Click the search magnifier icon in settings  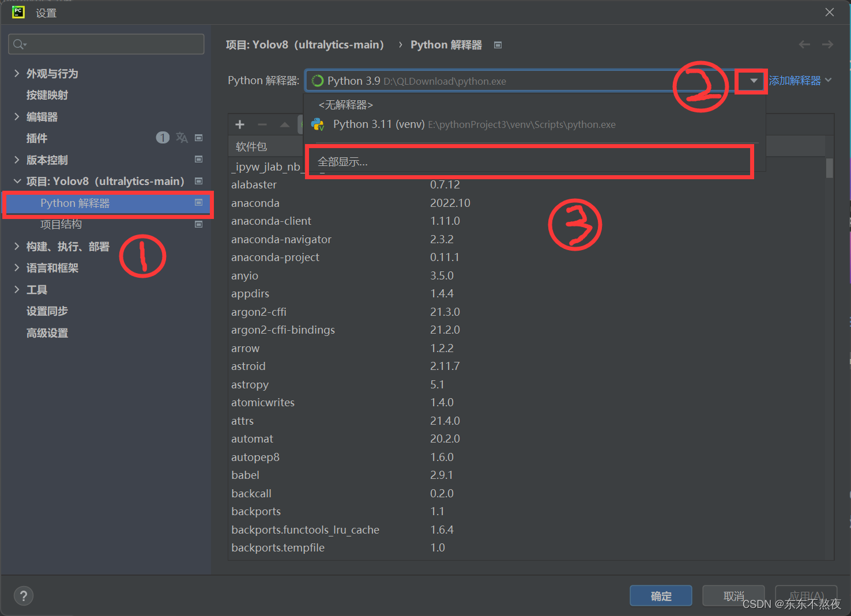20,44
